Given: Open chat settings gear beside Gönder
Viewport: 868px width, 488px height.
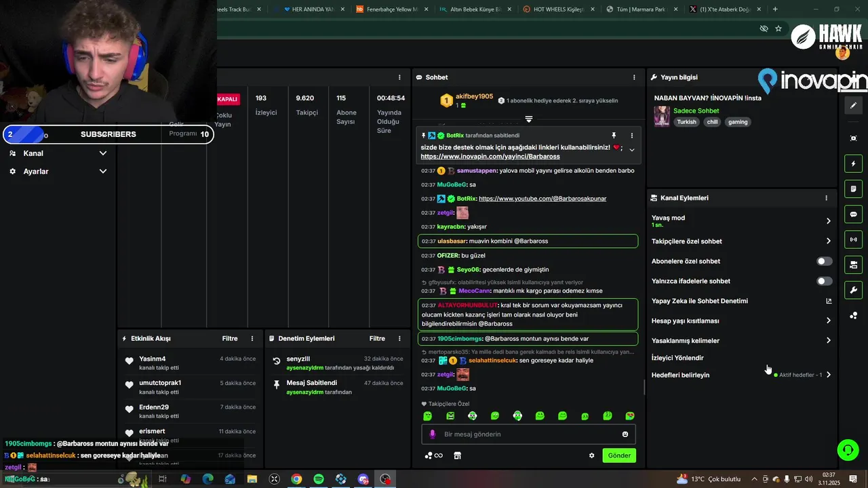Looking at the screenshot, I should click(591, 455).
